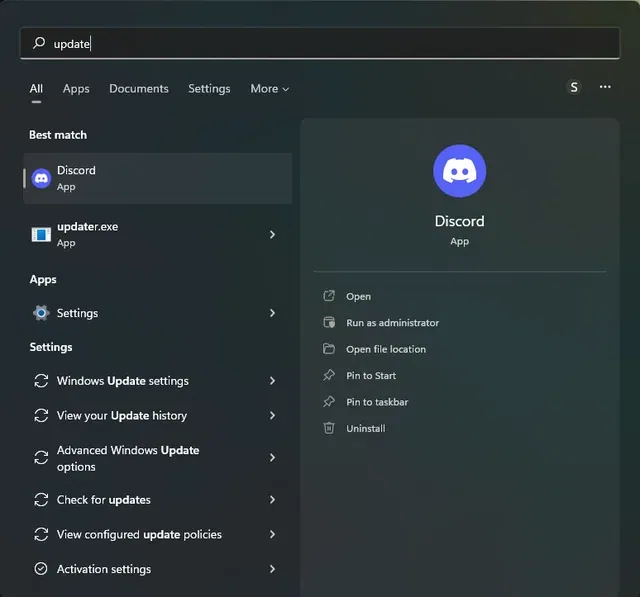Click the Settings gear icon under Apps
Image resolution: width=640 pixels, height=597 pixels.
tap(41, 313)
